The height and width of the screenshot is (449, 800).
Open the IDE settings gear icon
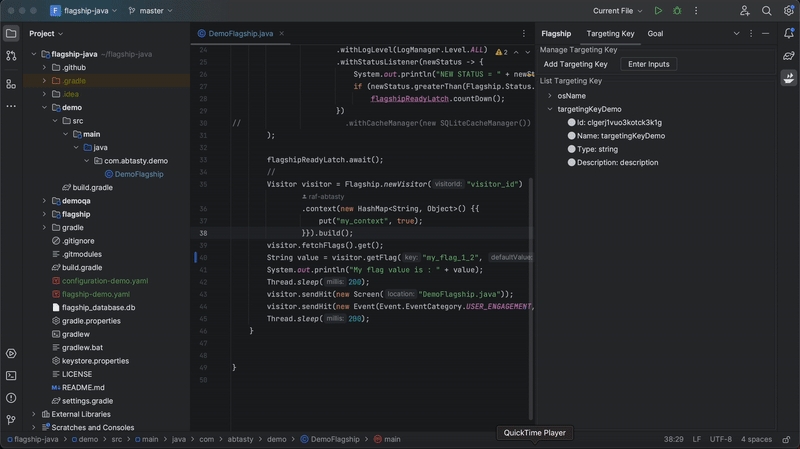(x=787, y=11)
